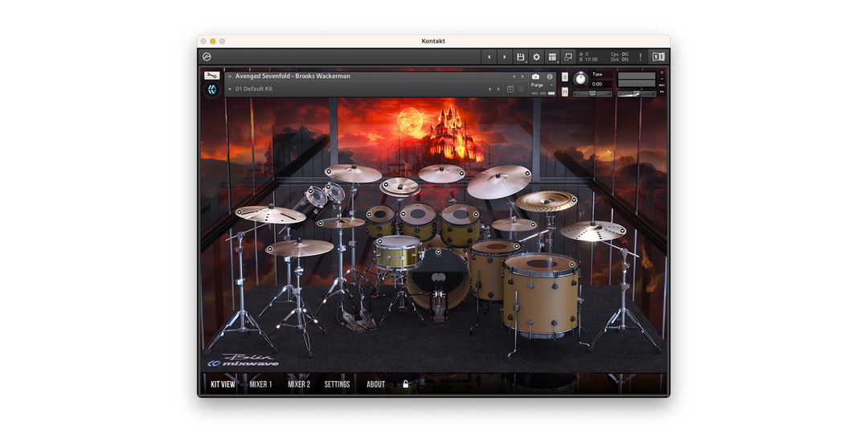
Task: Click the minimized view windows icon
Action: click(568, 57)
